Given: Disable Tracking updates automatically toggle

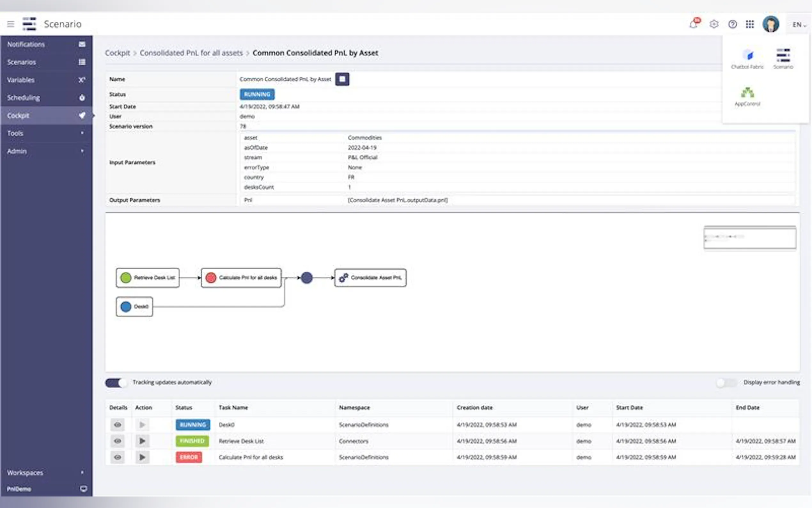Looking at the screenshot, I should (x=116, y=382).
